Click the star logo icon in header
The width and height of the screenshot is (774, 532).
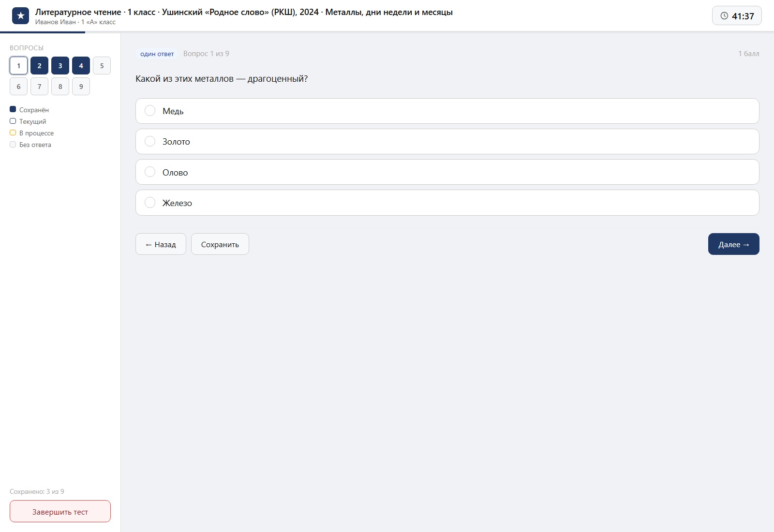(20, 16)
